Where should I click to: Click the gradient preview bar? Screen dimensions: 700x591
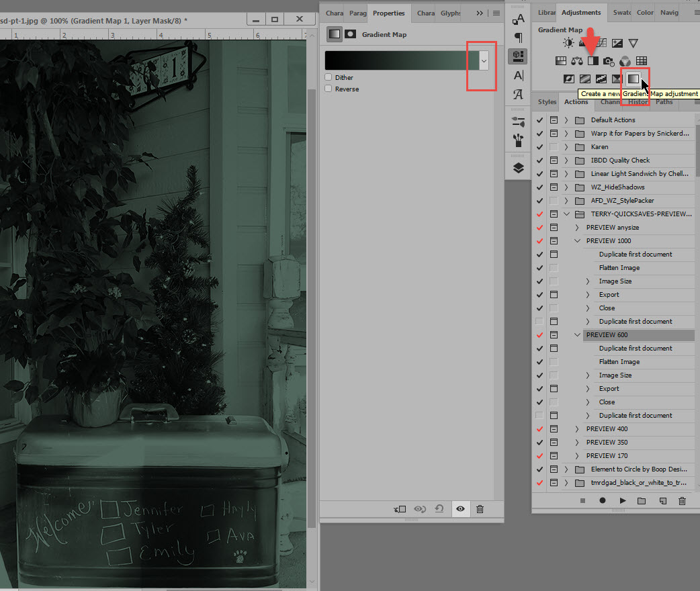pyautogui.click(x=402, y=60)
